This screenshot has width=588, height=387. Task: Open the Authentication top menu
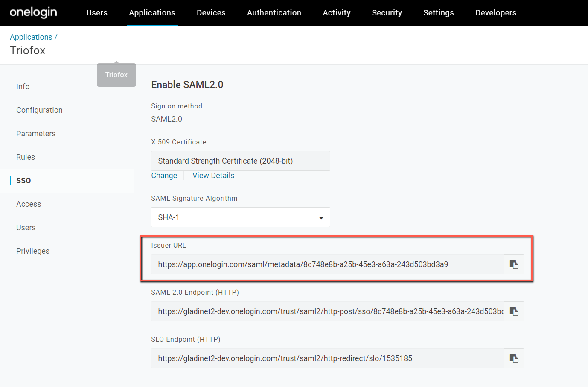(x=274, y=13)
